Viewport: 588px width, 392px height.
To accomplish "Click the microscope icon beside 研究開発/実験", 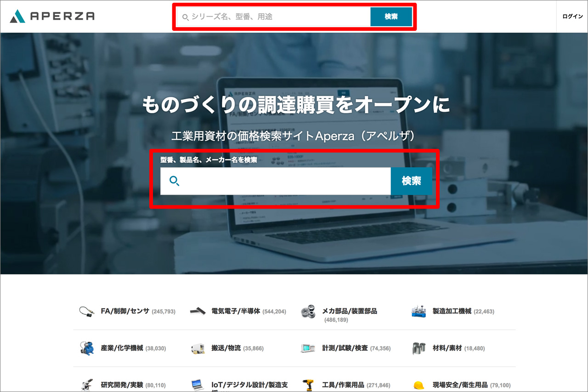I will pos(87,385).
